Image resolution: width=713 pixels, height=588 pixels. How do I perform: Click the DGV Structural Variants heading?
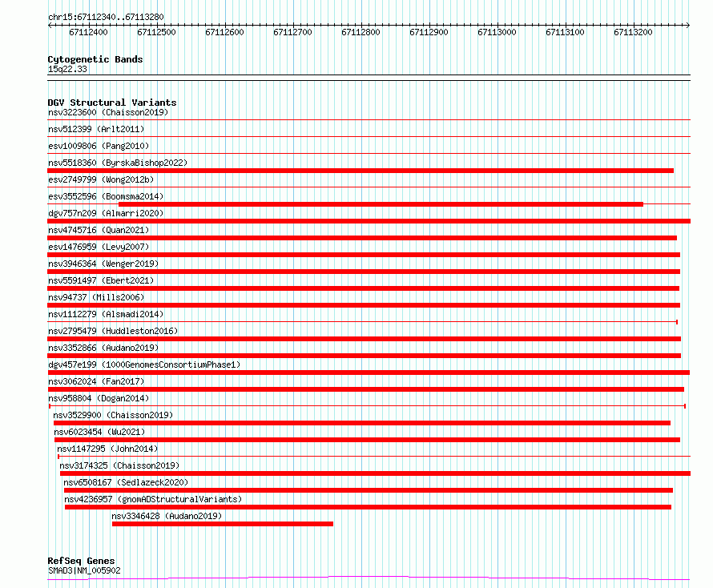point(112,103)
